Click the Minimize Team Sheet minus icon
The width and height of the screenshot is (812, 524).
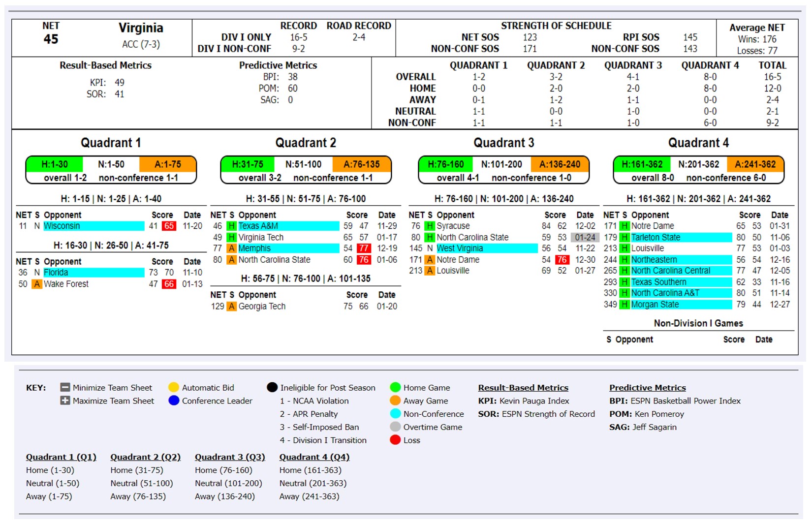[x=65, y=388]
